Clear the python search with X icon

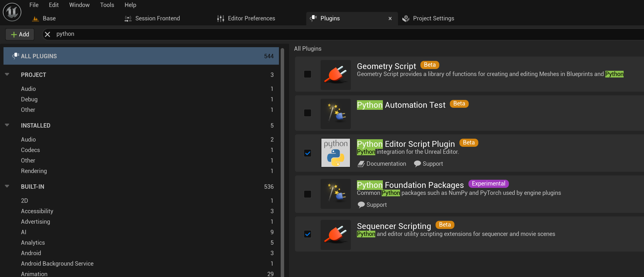click(x=47, y=34)
